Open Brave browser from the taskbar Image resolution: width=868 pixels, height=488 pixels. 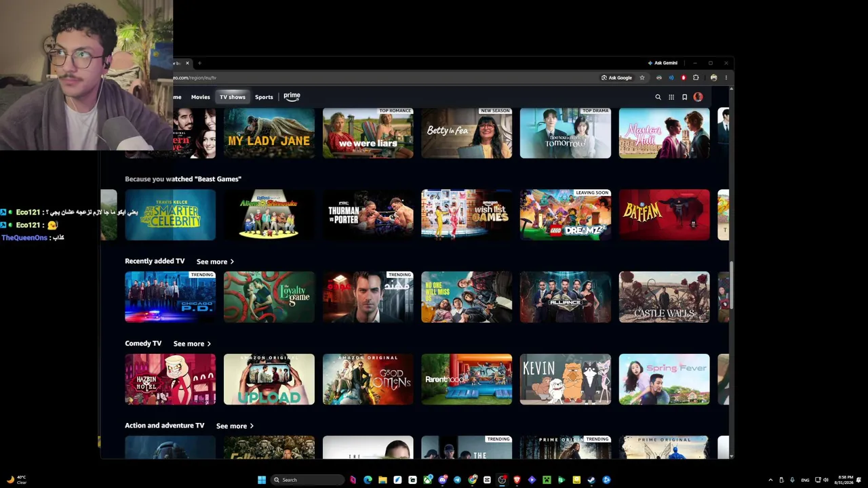tap(517, 480)
